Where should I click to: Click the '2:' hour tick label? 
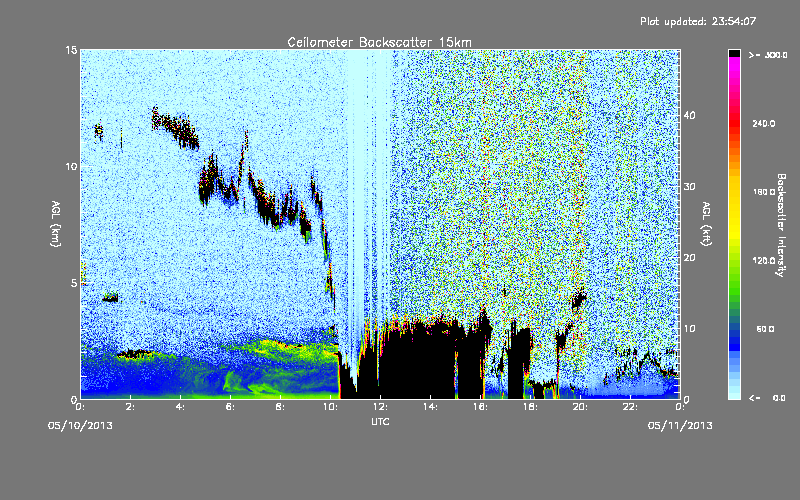coord(131,407)
